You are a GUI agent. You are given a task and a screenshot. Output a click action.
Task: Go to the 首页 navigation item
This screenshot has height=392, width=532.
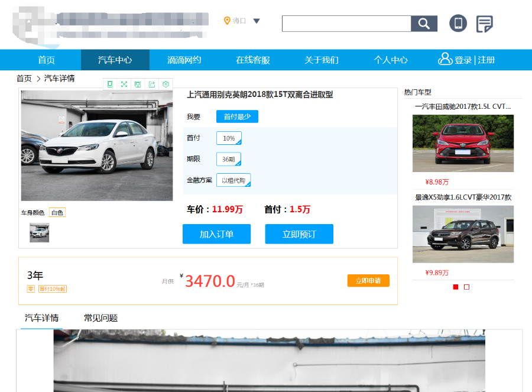[46, 60]
